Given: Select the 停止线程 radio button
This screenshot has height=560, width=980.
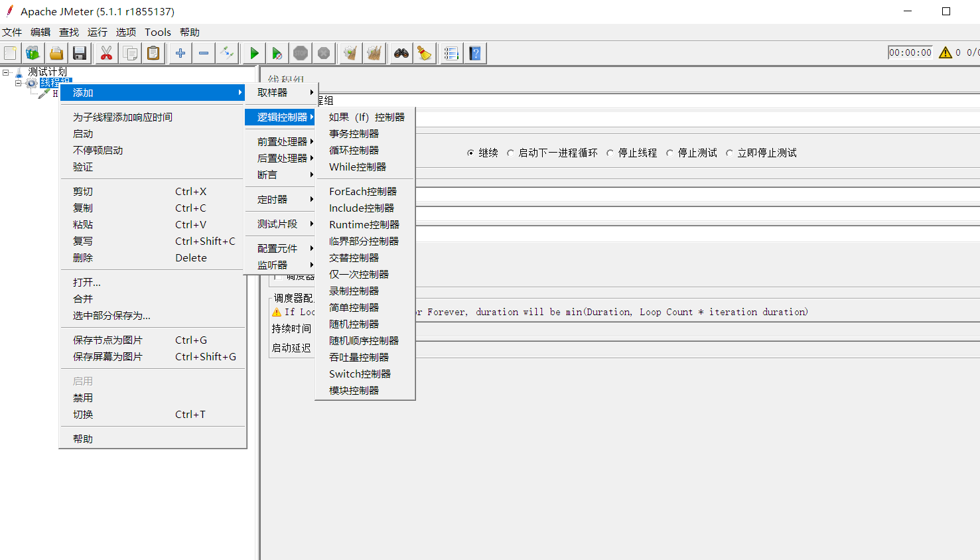Looking at the screenshot, I should [x=610, y=153].
